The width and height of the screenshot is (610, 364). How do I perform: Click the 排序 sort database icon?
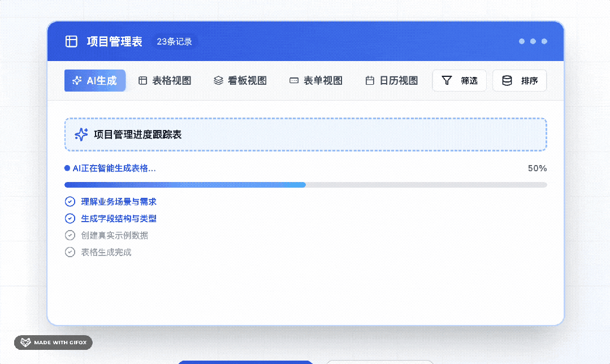coord(506,80)
